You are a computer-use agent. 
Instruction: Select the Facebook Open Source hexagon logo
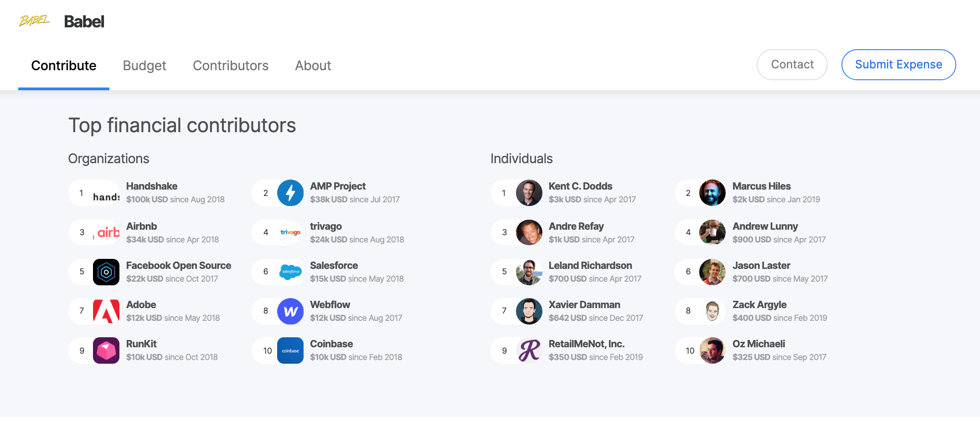106,272
